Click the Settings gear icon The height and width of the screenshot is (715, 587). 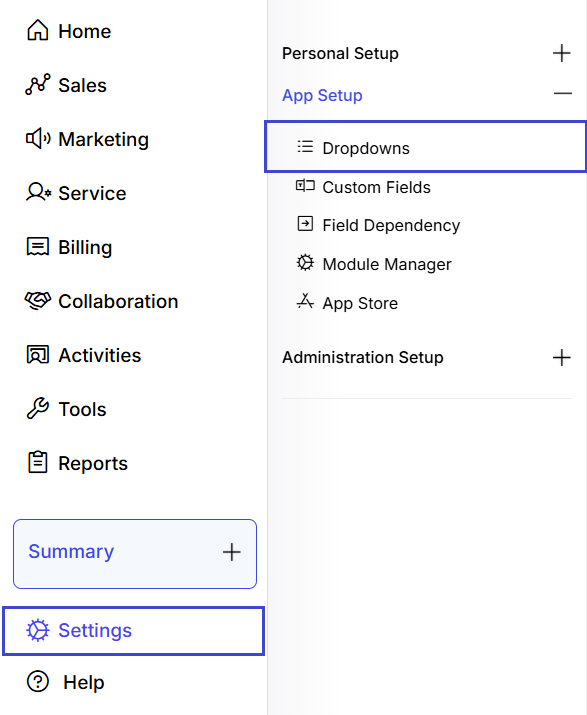click(38, 630)
